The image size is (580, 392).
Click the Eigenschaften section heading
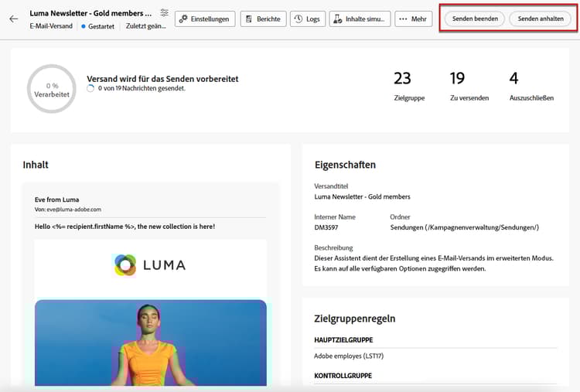pyautogui.click(x=345, y=165)
